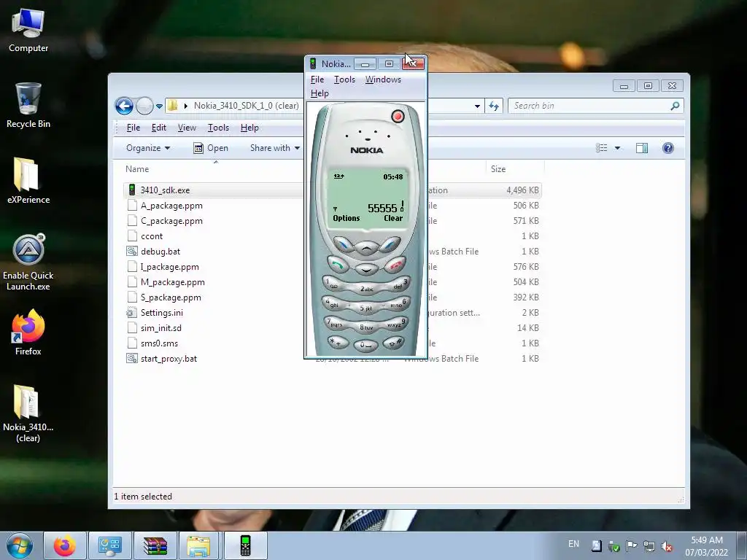Open Organize dropdown in Explorer

147,148
